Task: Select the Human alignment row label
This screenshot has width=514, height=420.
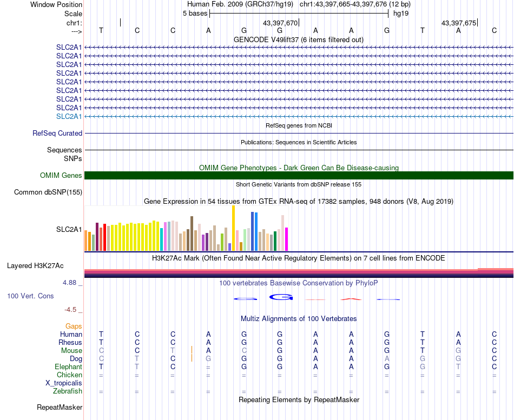Action: pos(71,335)
